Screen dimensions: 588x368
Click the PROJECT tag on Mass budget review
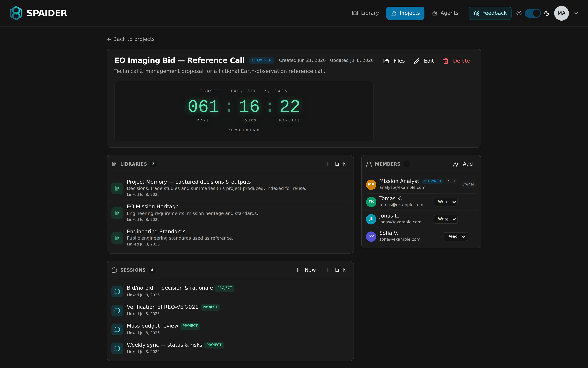(190, 326)
